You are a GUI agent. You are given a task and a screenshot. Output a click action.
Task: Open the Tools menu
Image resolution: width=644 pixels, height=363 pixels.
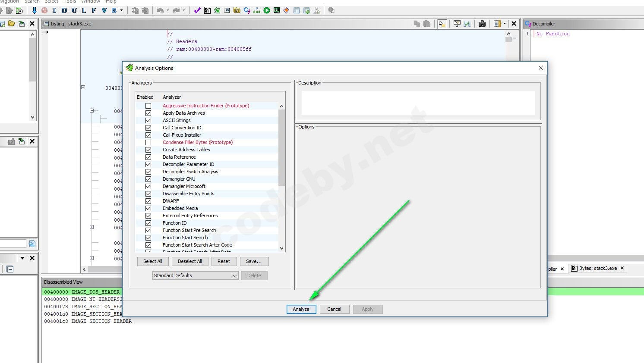coord(70,2)
